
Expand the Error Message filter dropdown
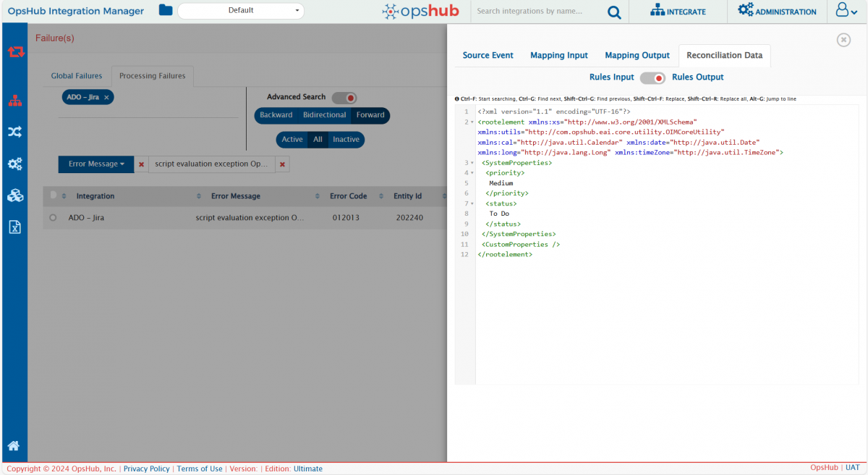(96, 164)
